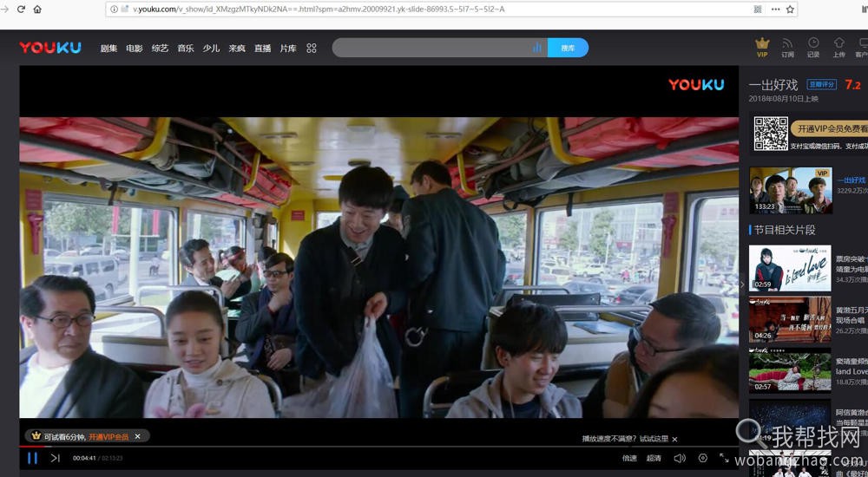
Task: Click the bar-chart ranking icon in search box
Action: tap(537, 48)
